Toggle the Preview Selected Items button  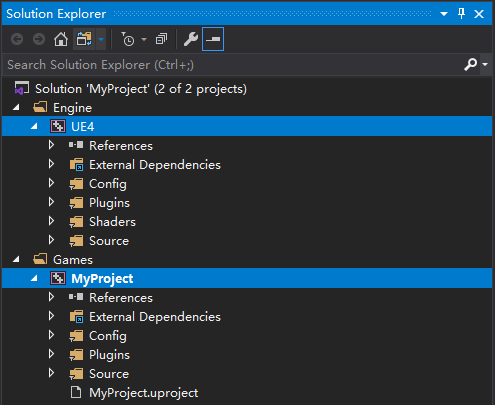coord(213,39)
